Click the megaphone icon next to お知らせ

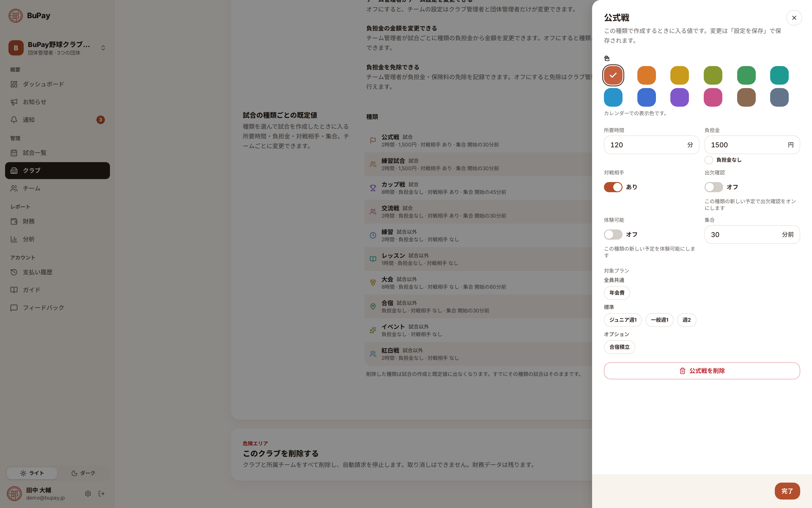(14, 102)
